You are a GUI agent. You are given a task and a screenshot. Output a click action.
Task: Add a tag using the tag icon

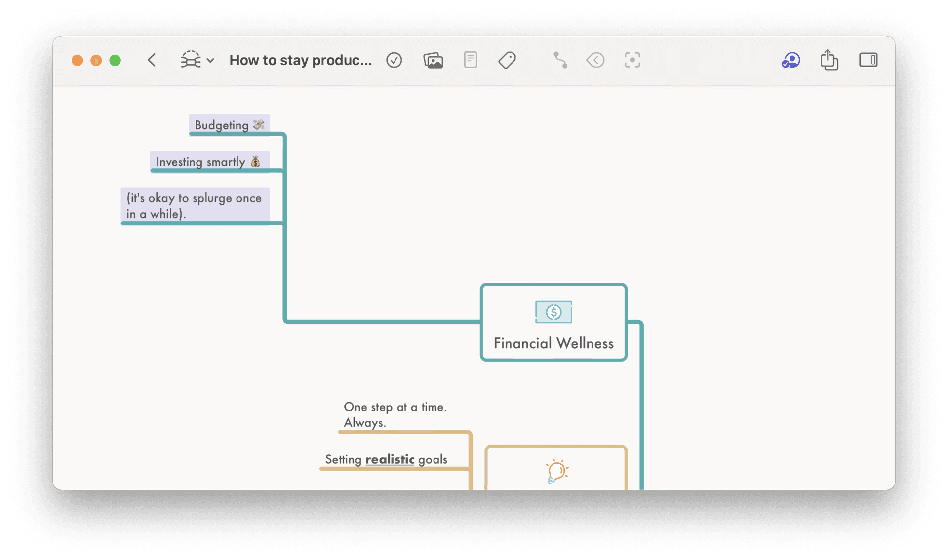pos(507,60)
